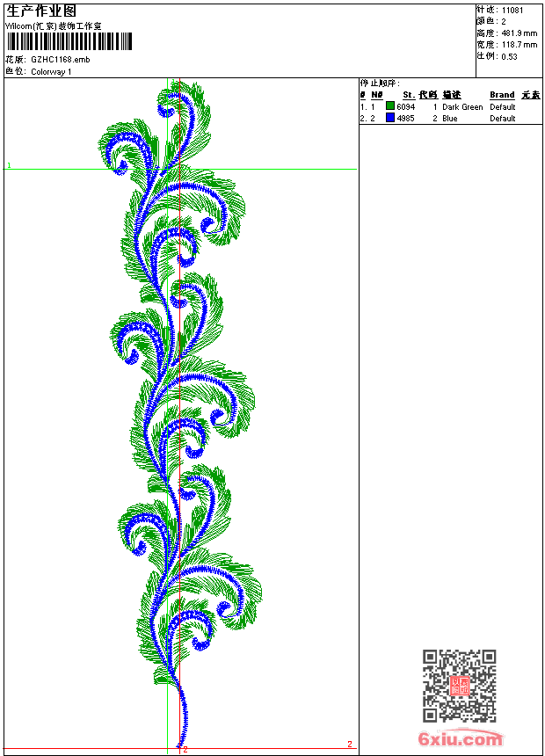
Task: Click the 代码 column header
Action: point(428,95)
